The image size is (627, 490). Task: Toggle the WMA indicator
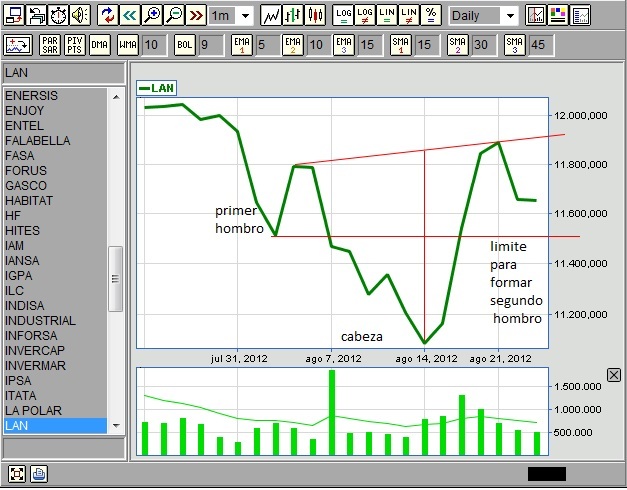coord(128,45)
